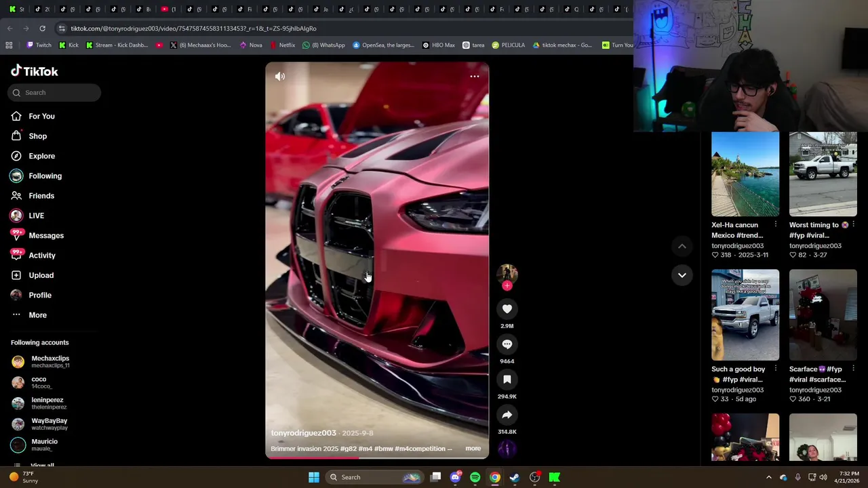Viewport: 868px width, 488px height.
Task: Mute the video with the speaker icon
Action: point(280,77)
